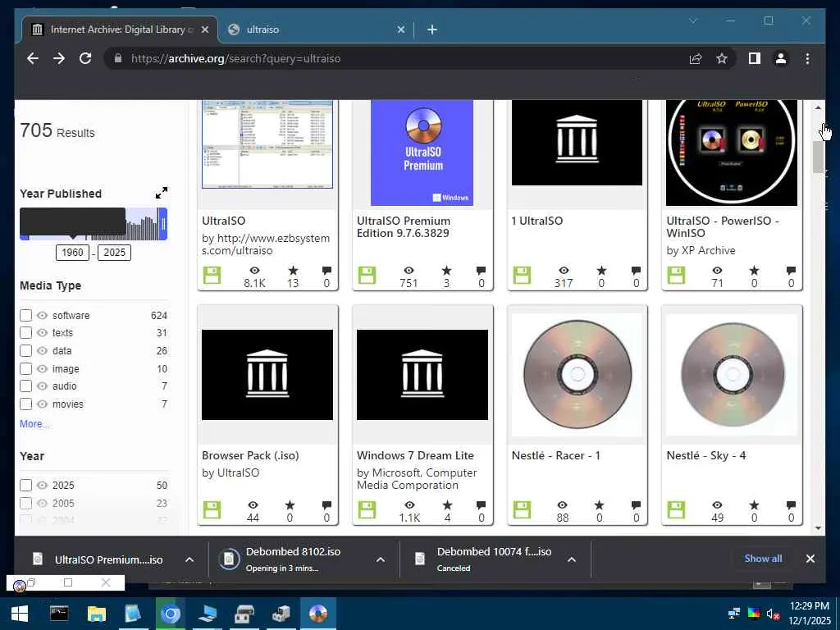Click favorites star on UltraISO Premium Edition card
The width and height of the screenshot is (840, 630).
446,271
